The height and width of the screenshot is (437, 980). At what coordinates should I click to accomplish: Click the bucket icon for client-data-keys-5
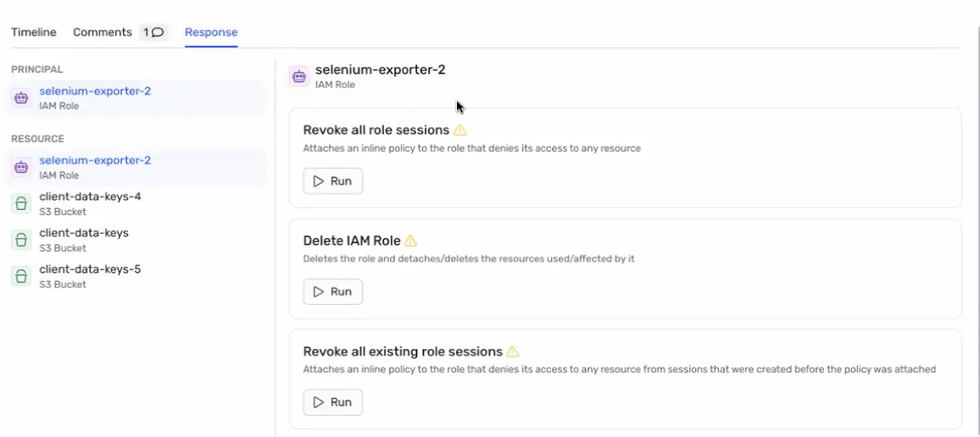21,276
